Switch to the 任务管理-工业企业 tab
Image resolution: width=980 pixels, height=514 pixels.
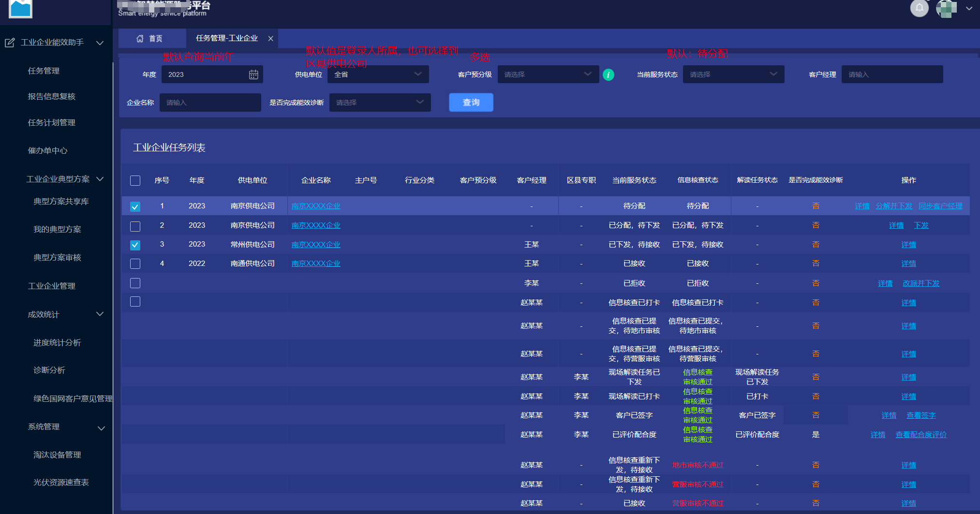227,38
